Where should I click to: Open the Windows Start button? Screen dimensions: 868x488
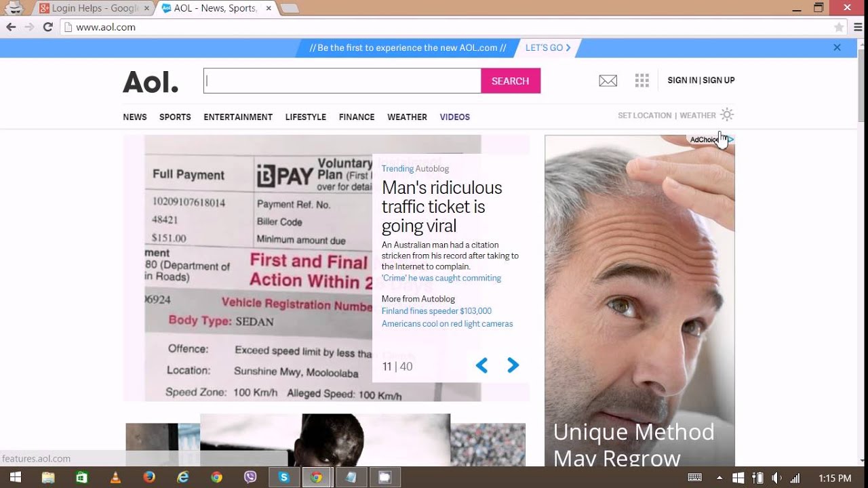point(14,477)
